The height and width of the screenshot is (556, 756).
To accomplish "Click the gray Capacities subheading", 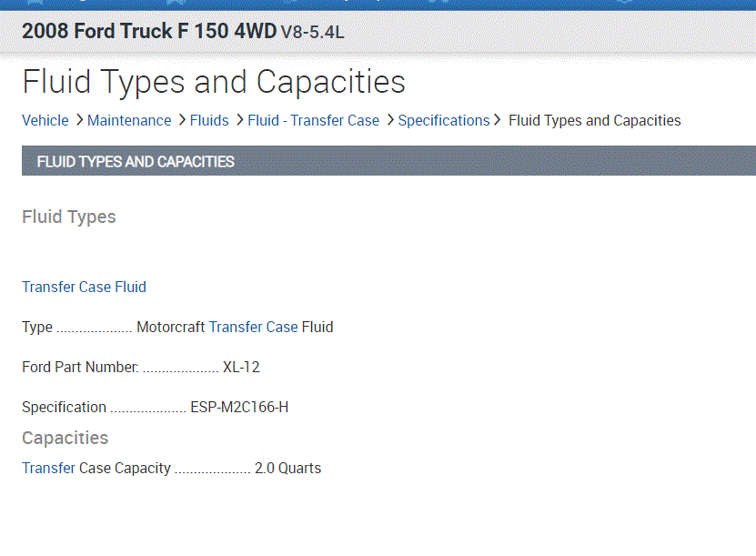I will [x=65, y=438].
